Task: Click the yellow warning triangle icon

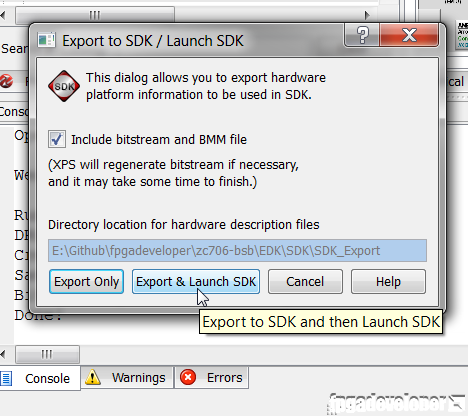Action: click(x=93, y=377)
